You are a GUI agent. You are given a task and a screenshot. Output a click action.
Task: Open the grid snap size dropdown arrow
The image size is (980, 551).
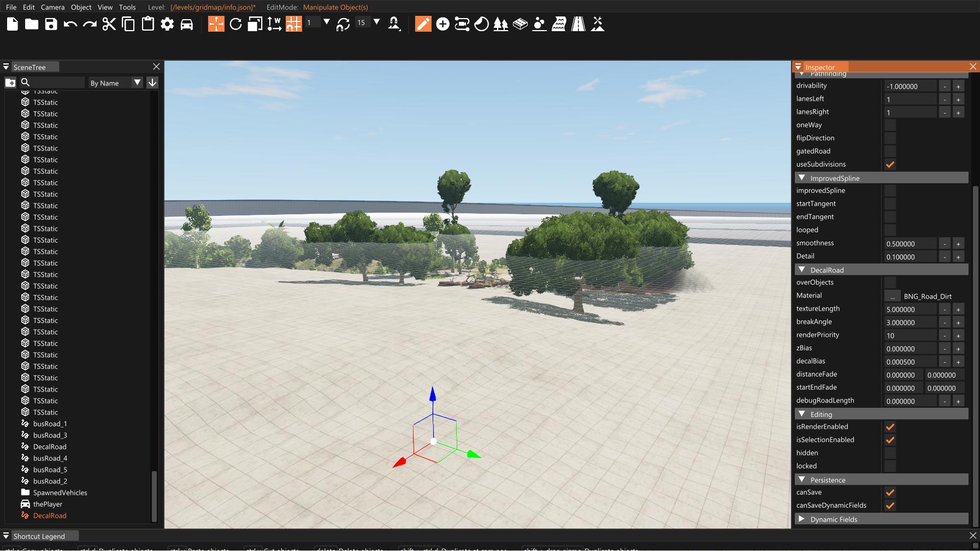[327, 22]
